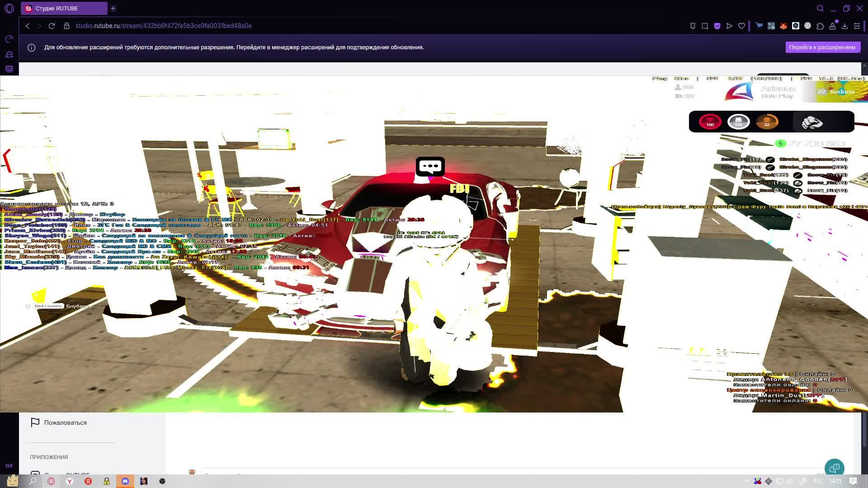
Task: Show hidden system tray icons
Action: pyautogui.click(x=746, y=481)
